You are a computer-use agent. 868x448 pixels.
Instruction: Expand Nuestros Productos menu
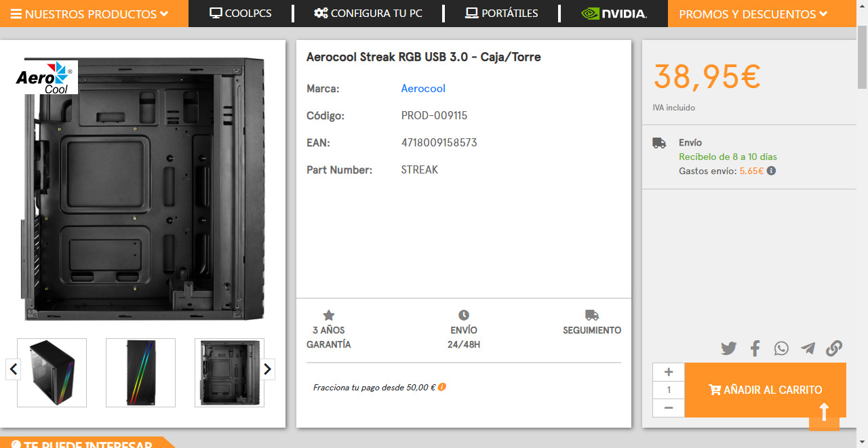pos(90,14)
